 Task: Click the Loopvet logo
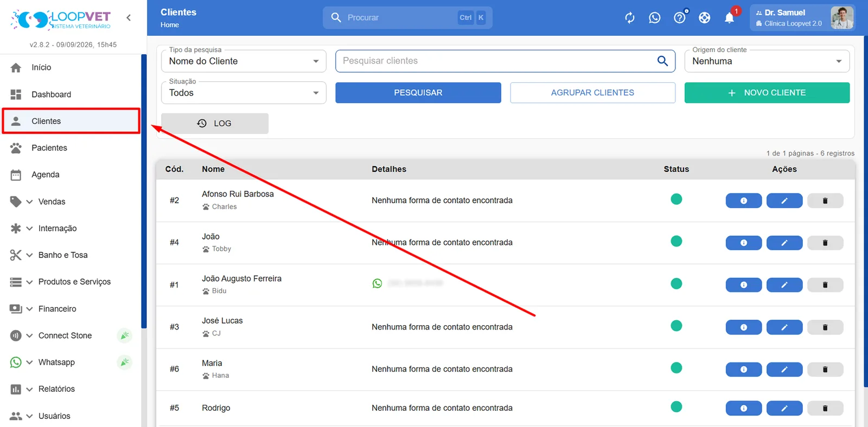click(x=61, y=20)
